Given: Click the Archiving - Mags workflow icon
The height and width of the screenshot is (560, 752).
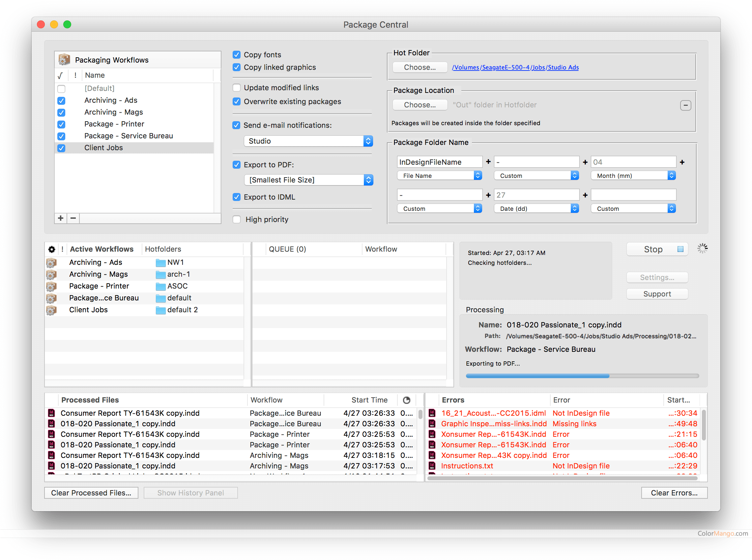Looking at the screenshot, I should point(51,274).
